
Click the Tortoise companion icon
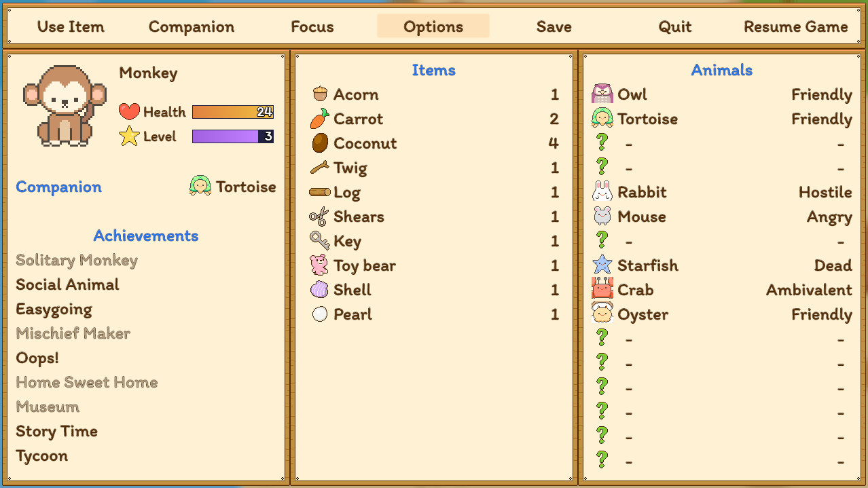pos(199,187)
